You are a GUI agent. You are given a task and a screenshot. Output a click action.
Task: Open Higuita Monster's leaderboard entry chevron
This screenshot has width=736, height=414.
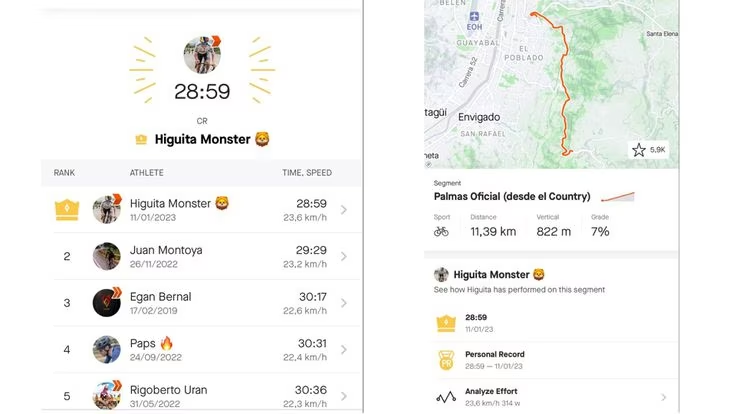click(344, 210)
